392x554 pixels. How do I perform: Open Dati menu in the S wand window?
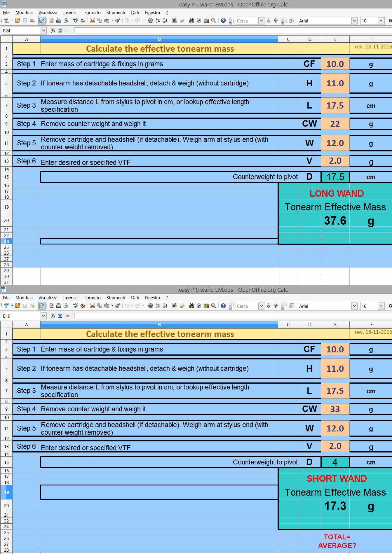(x=135, y=298)
